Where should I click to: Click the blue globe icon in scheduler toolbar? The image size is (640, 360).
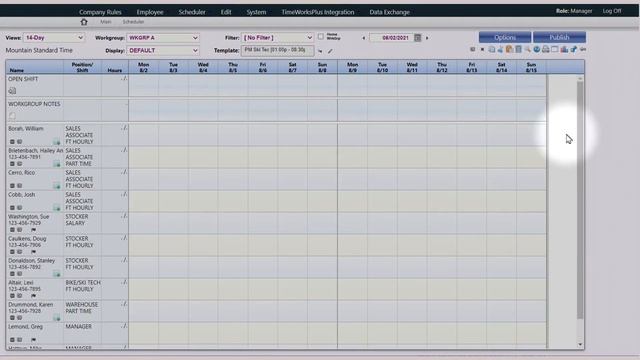[x=537, y=49]
